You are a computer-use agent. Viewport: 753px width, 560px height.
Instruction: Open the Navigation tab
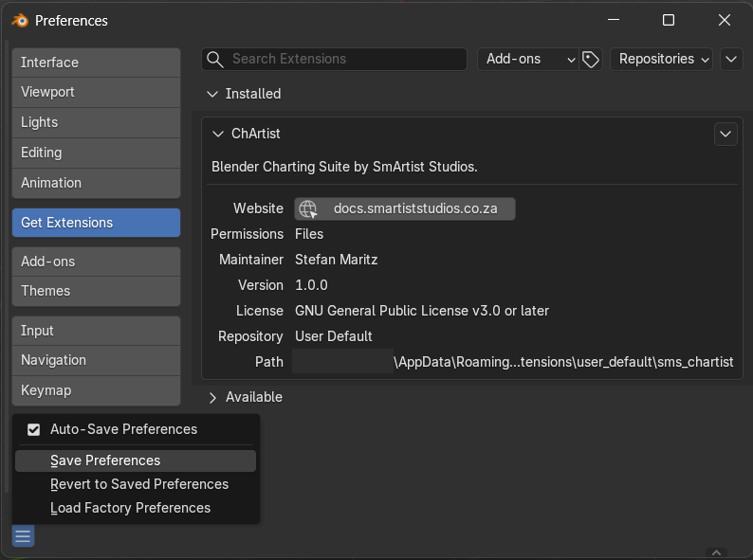point(96,360)
